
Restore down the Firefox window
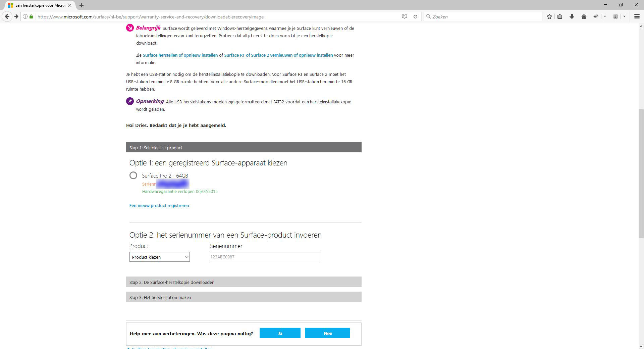621,5
